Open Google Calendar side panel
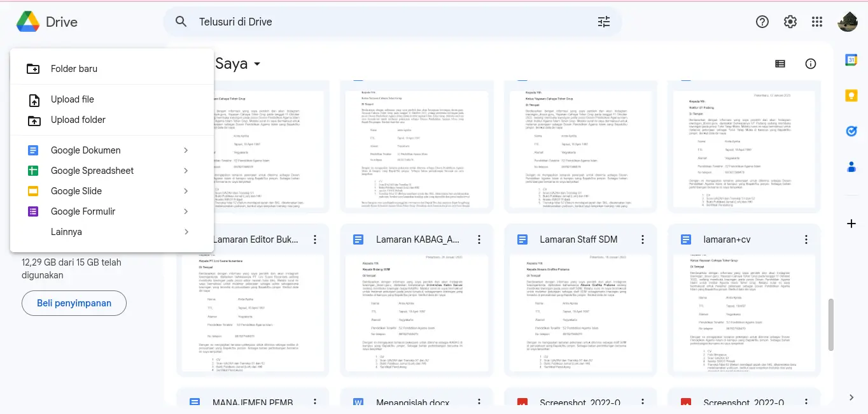 click(x=851, y=60)
